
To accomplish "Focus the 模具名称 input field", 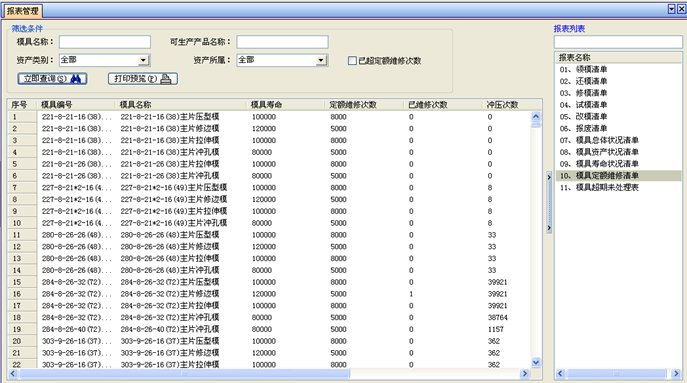I will tap(105, 42).
